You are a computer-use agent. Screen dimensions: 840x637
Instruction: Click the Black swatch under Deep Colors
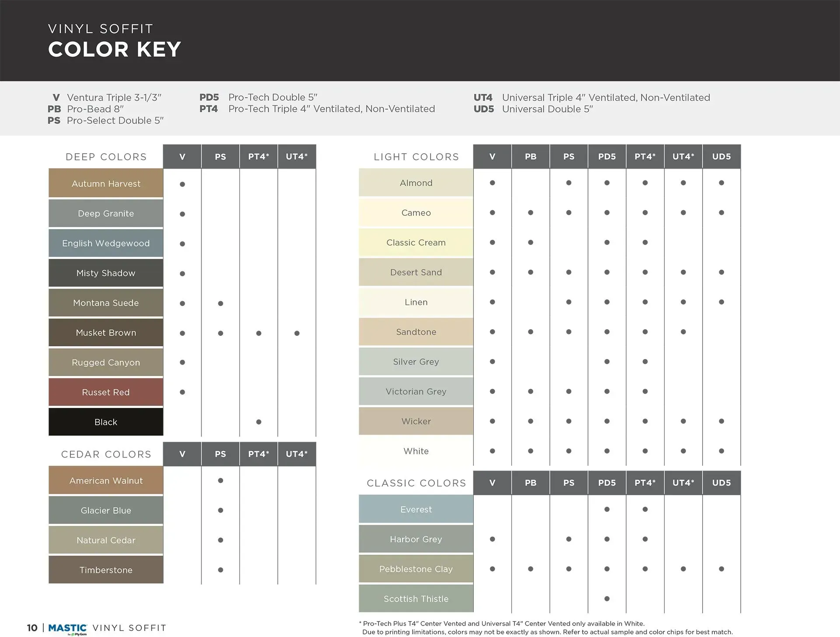pyautogui.click(x=105, y=422)
